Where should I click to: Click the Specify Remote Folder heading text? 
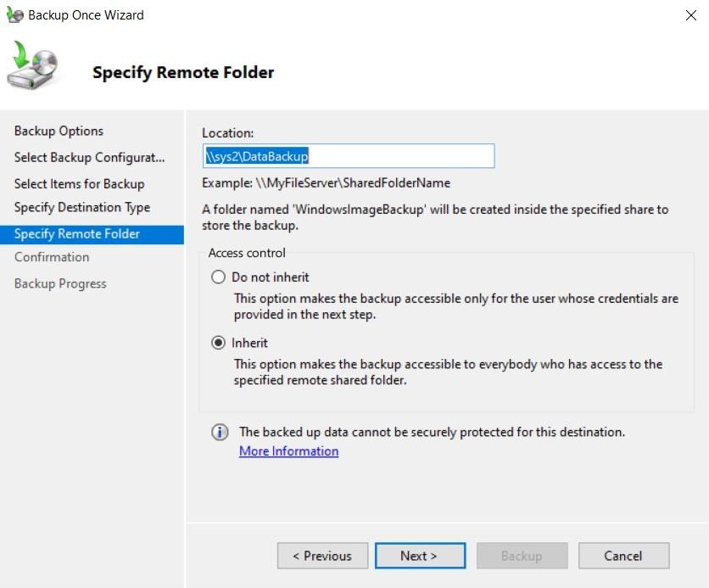pos(183,73)
